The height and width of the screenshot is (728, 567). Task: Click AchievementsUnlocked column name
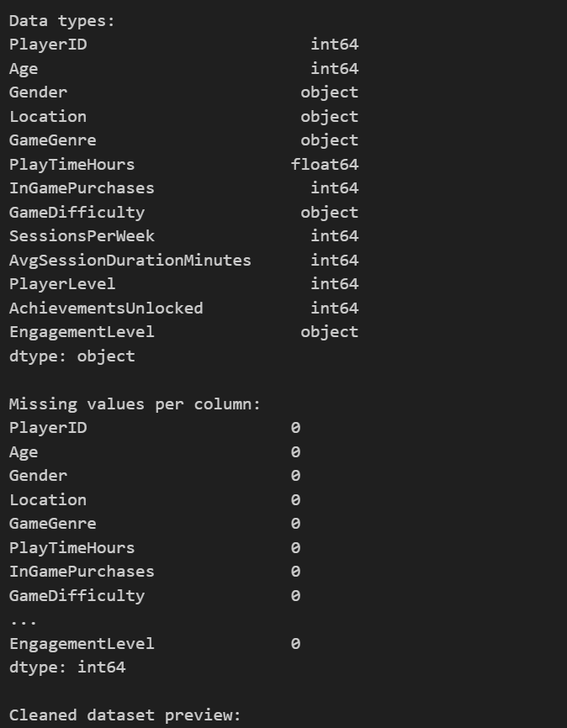coord(106,309)
